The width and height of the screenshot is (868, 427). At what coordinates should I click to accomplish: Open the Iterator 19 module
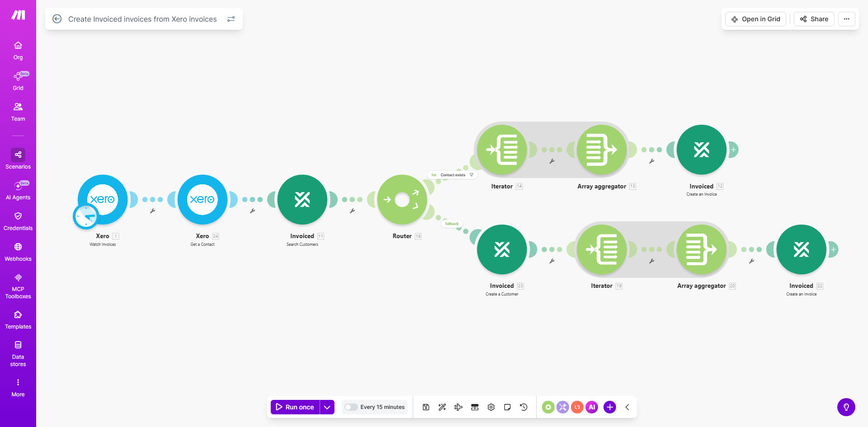pyautogui.click(x=602, y=249)
